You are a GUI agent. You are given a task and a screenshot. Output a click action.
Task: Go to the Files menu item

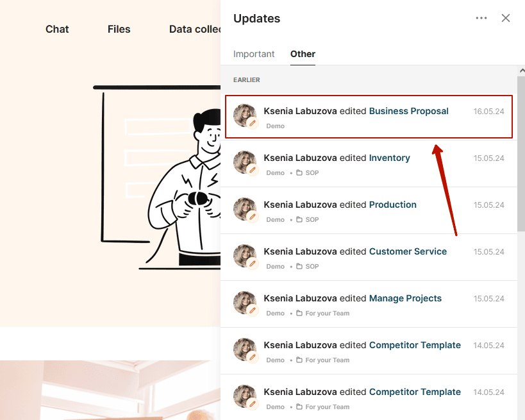tap(119, 29)
